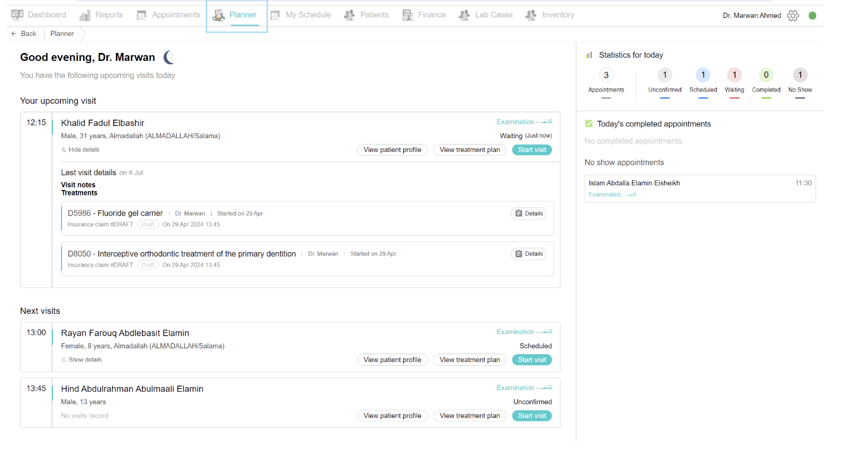Viewport: 868px width, 450px height.
Task: Click the Finance calculator icon
Action: tap(407, 15)
